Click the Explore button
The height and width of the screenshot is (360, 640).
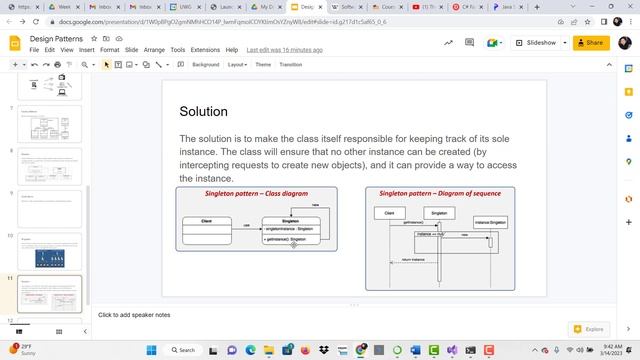point(589,329)
